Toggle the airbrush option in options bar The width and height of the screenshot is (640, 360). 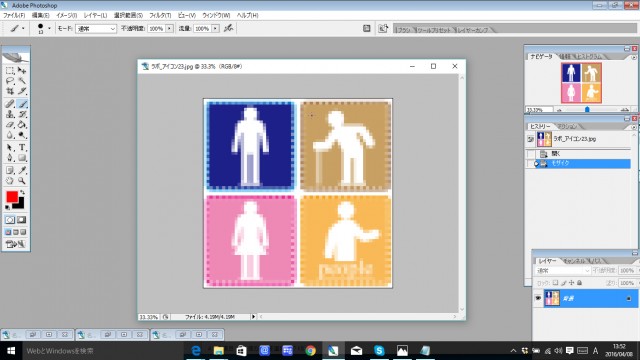click(x=229, y=28)
